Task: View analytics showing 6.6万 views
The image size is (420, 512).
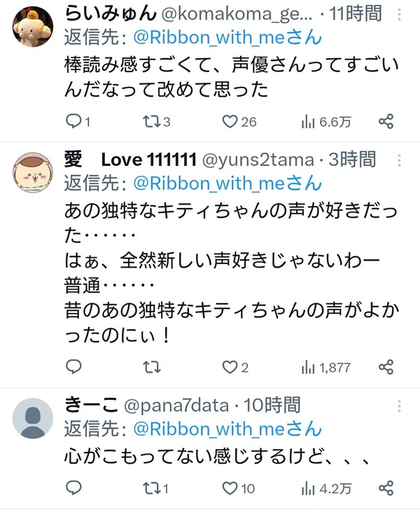Action: pyautogui.click(x=326, y=122)
